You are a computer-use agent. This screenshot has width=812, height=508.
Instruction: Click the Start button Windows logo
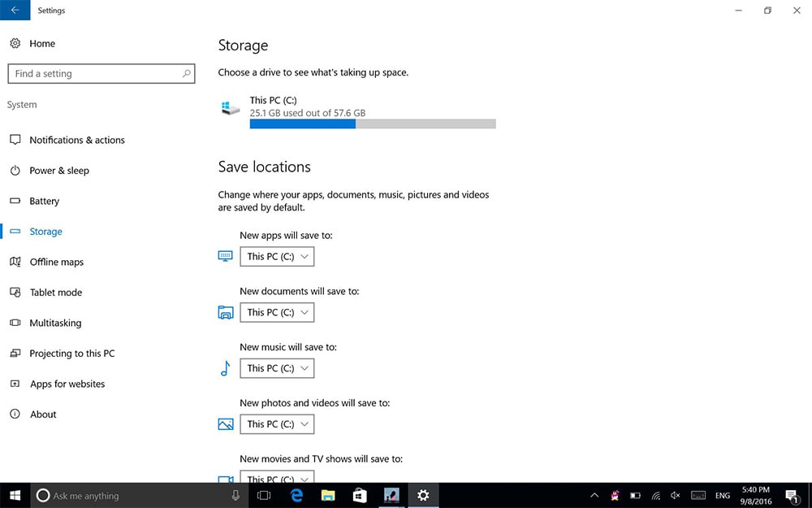(15, 495)
